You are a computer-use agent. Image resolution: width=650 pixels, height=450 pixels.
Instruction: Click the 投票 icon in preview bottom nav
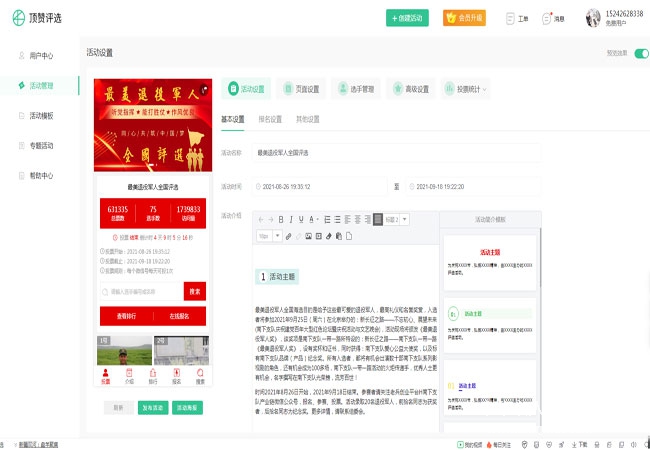click(106, 376)
